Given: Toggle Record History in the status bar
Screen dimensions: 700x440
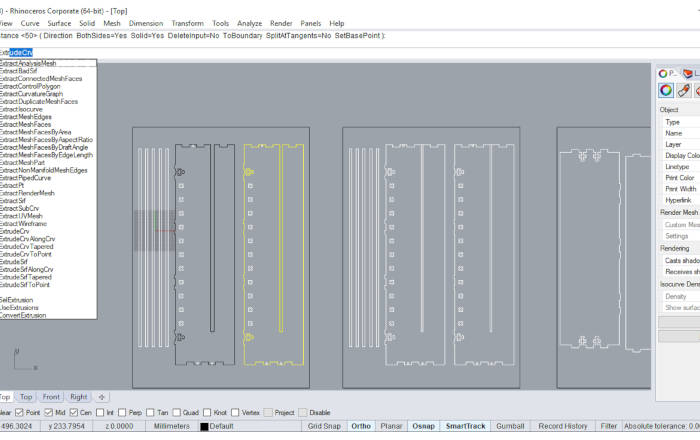Looking at the screenshot, I should [562, 426].
